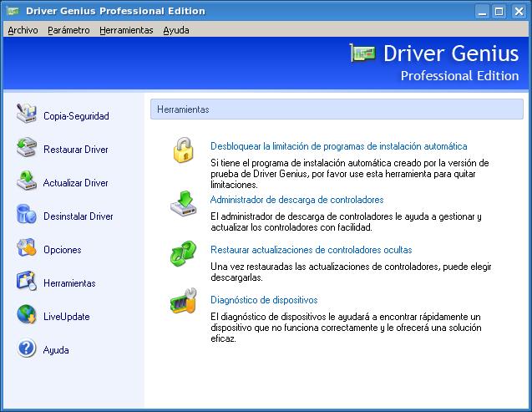Click the device diagnostics wrench icon
532x412 pixels.
[x=183, y=301]
